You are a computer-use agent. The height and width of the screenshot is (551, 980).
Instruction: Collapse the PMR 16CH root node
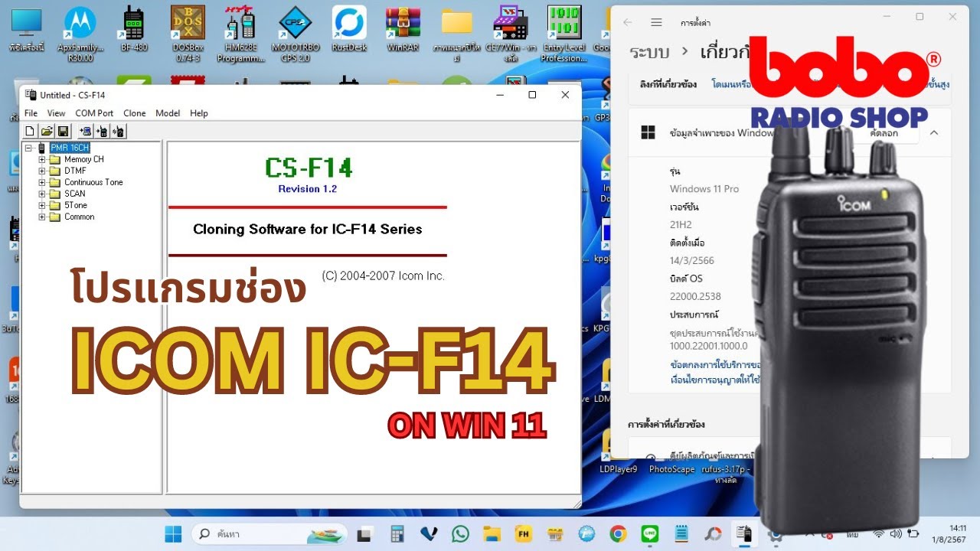pos(28,148)
